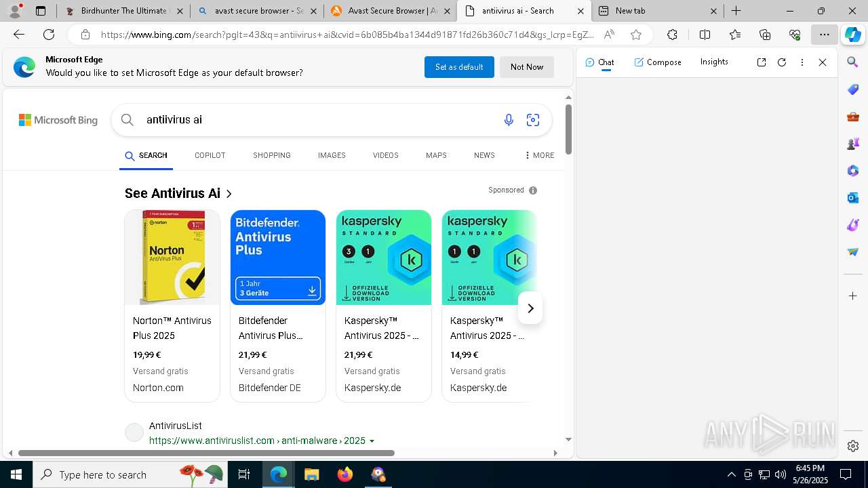Search by voice microphone icon
The image size is (868, 488).
pyautogui.click(x=509, y=120)
